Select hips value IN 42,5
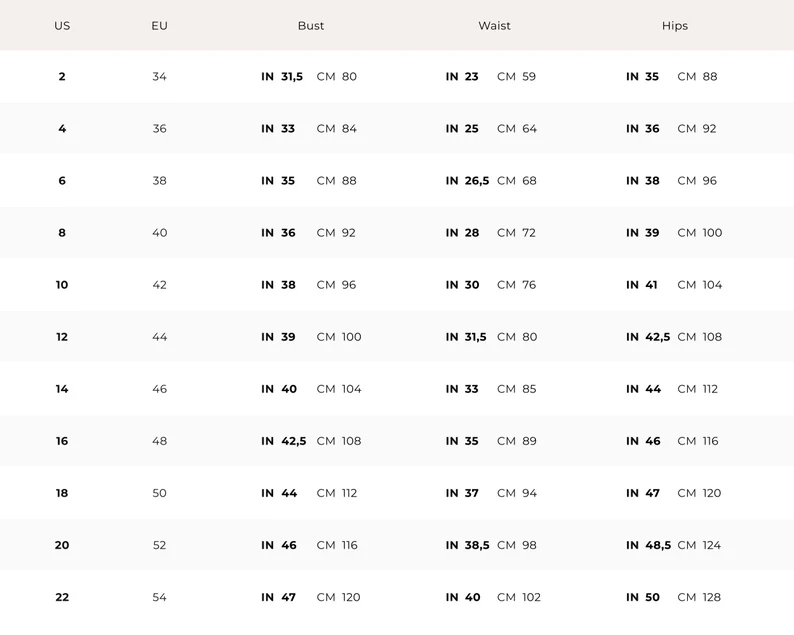 (x=648, y=337)
